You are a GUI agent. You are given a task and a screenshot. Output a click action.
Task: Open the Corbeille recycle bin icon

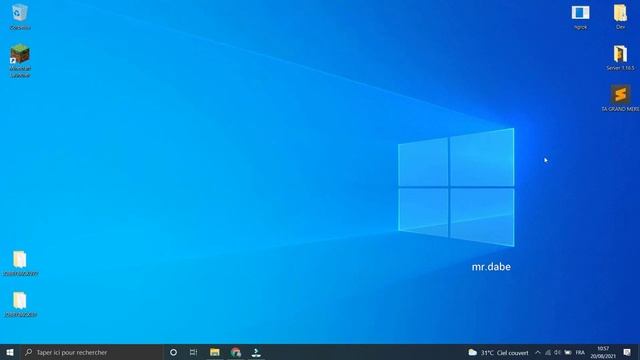coord(20,16)
